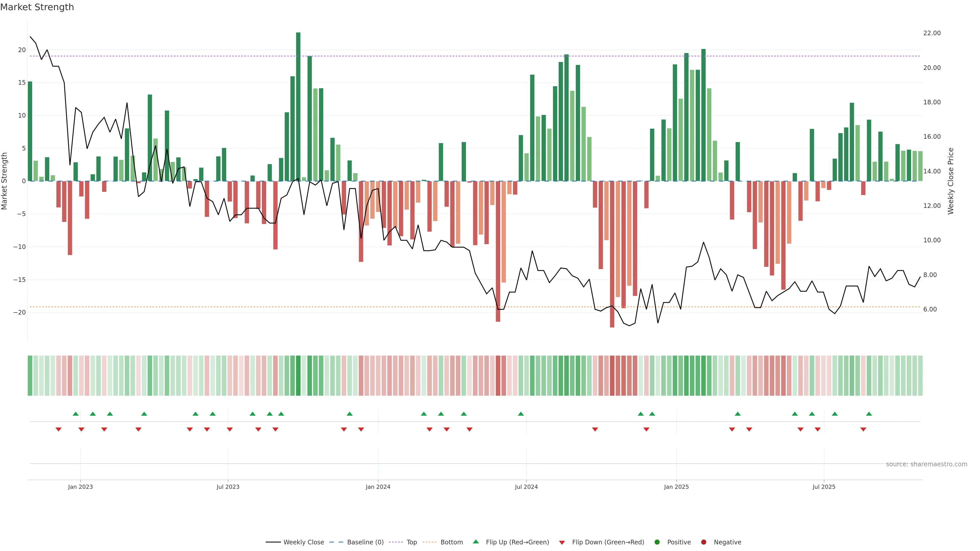Click the Jan 2024 x-axis label
Image resolution: width=980 pixels, height=551 pixels.
[378, 487]
